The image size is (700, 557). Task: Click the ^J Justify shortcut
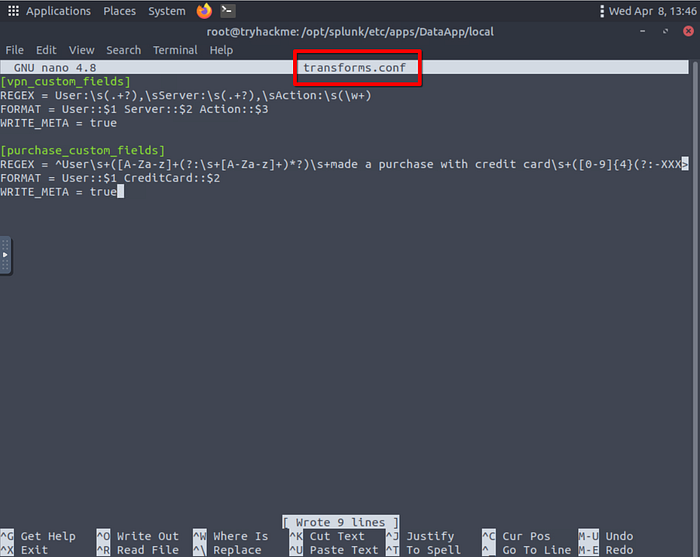(x=420, y=536)
